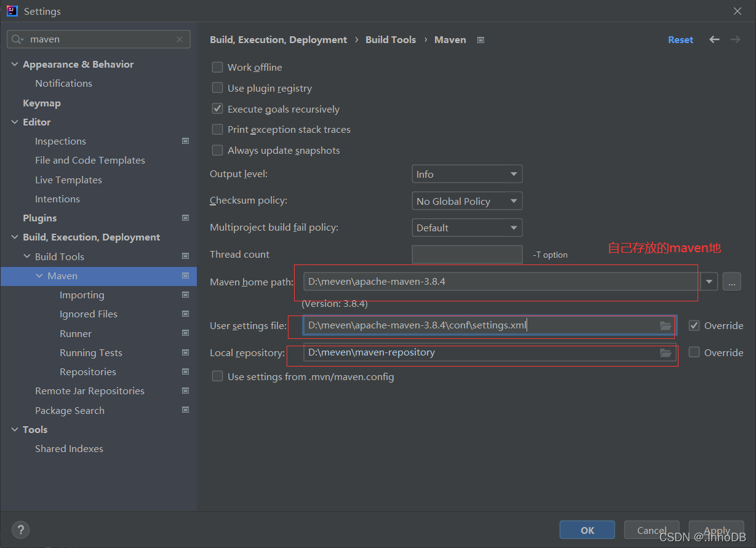Click the project-level icon next to Package Search
This screenshot has height=548, width=756.
point(186,410)
